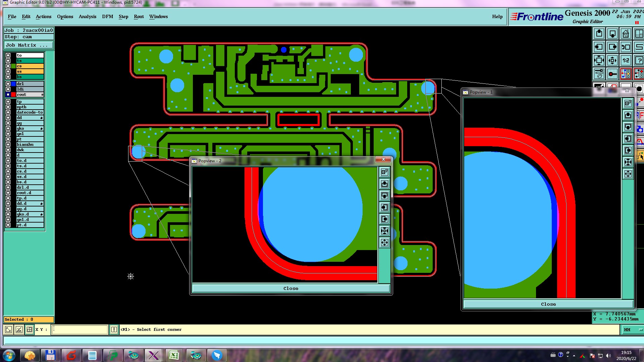Click the question mark query icon
The image size is (644, 362).
pyautogui.click(x=639, y=60)
